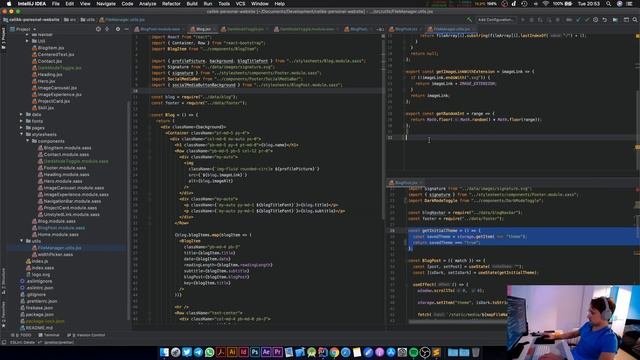This screenshot has height=360, width=640.
Task: Open Chrome from the Dock
Action: pyautogui.click(x=334, y=352)
